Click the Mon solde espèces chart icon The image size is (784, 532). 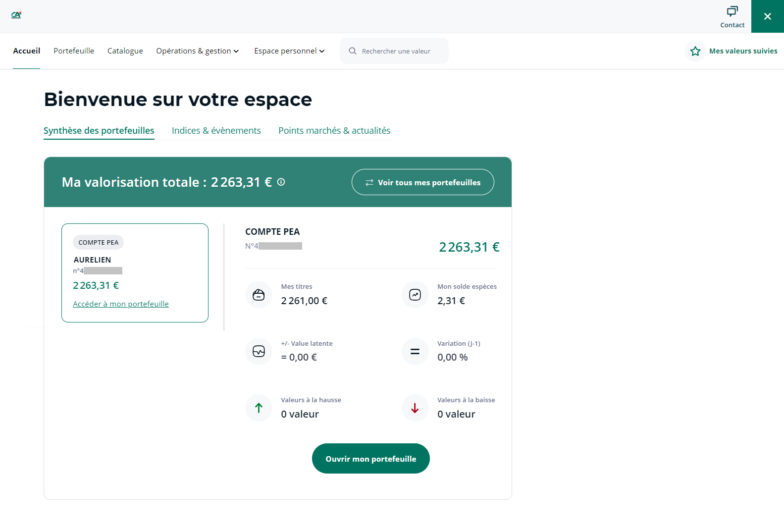(x=415, y=295)
